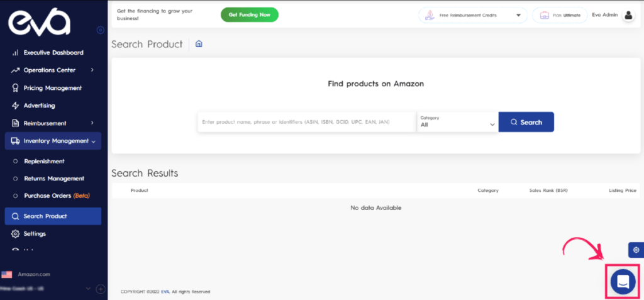The image size is (644, 300).
Task: Open the Free Reimbursement Credits dropdown arrow
Action: 519,15
